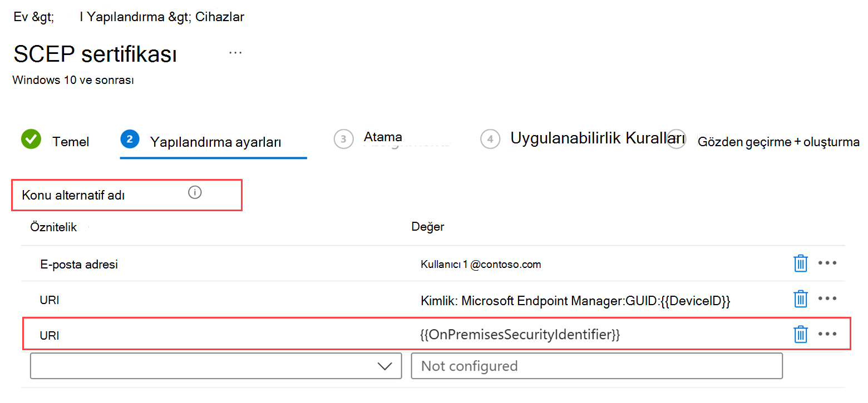Open more options for the DeviceID URI row
The width and height of the screenshot is (868, 403).
point(828,299)
